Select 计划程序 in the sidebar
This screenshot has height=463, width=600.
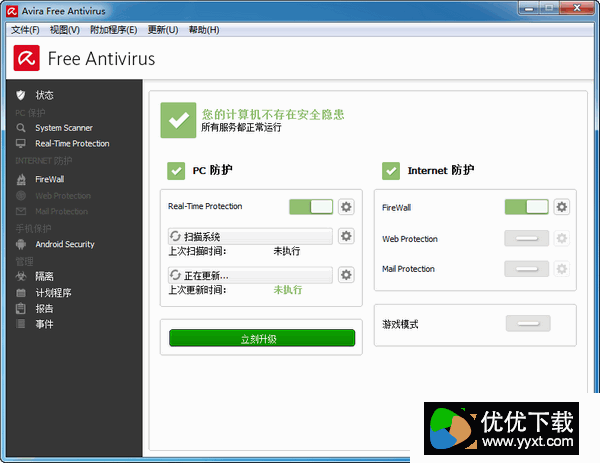pos(53,293)
